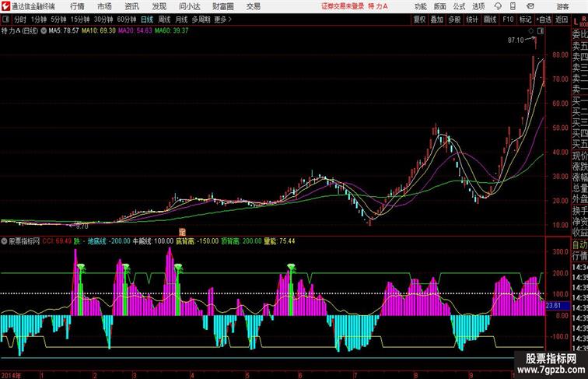Switch to 周线 weekly period

click(x=164, y=19)
